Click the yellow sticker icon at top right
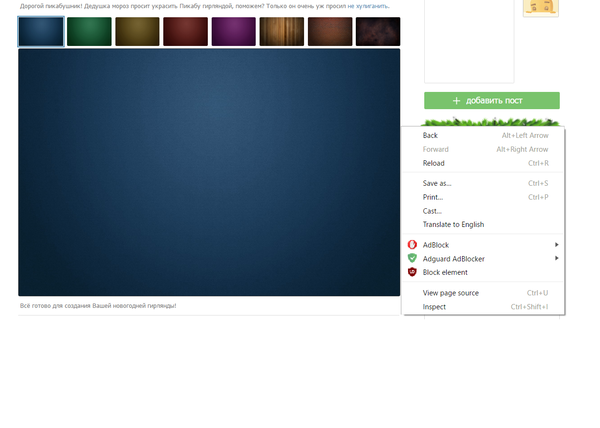 pos(541,7)
